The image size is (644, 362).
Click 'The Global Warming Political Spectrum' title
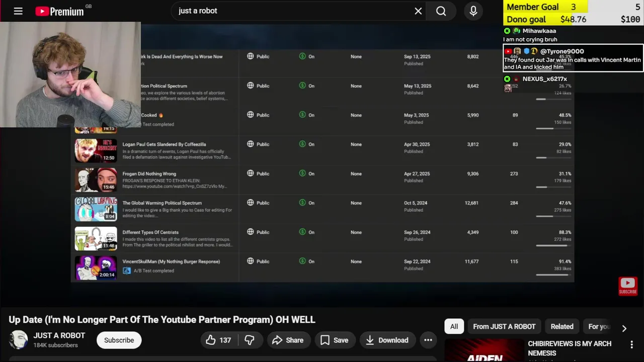[x=162, y=203]
